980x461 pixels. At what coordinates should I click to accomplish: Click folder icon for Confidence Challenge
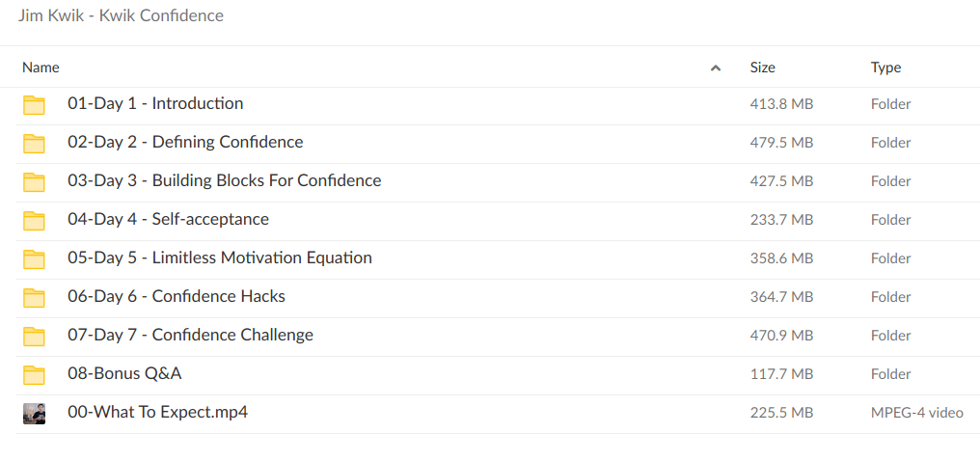point(34,336)
